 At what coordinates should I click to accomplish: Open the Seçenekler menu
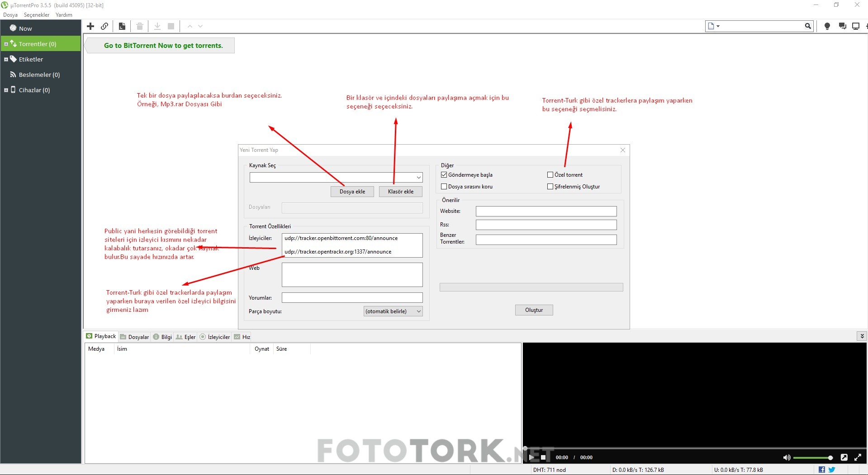click(x=37, y=15)
